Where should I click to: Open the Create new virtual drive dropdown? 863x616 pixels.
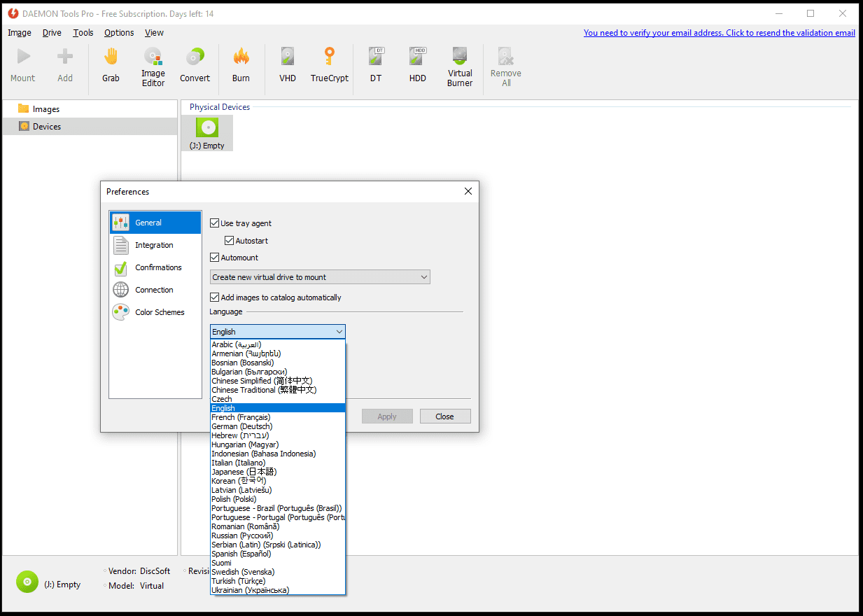[320, 277]
